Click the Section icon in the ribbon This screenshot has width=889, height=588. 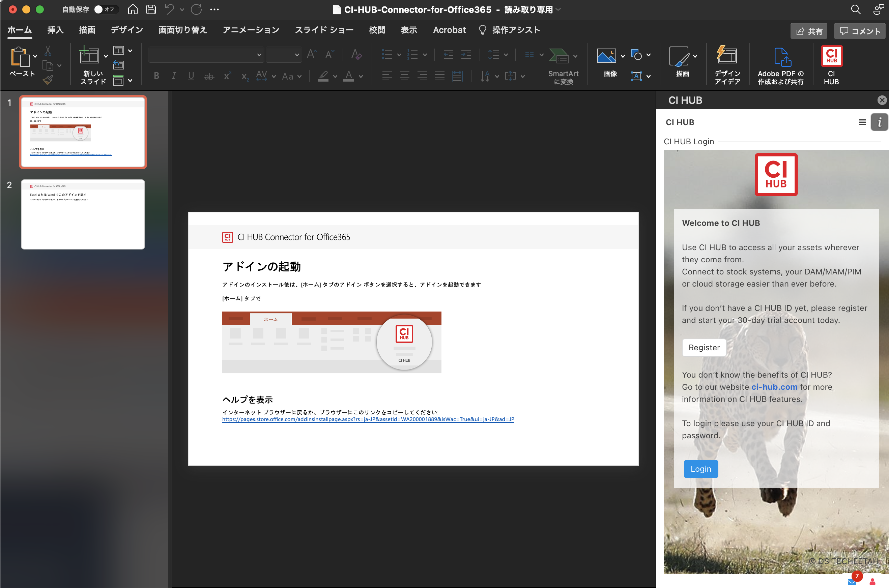[x=118, y=80]
